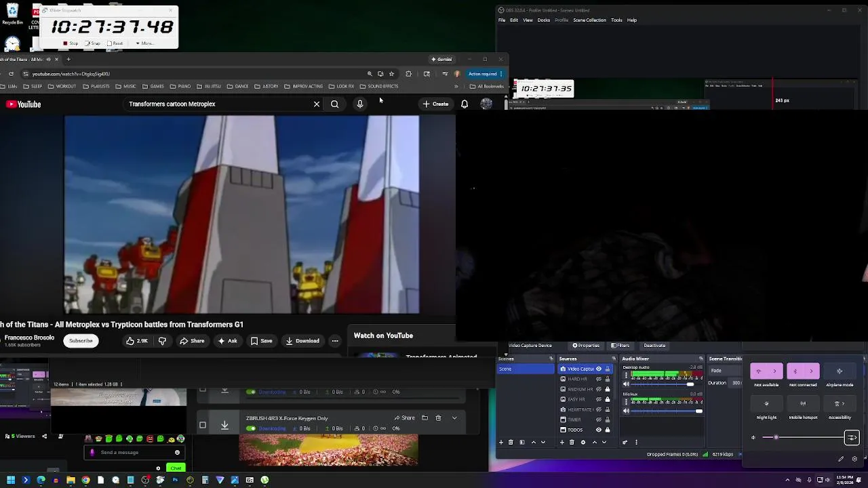The width and height of the screenshot is (868, 488).
Task: Open a new Chrome tab with plus
Action: pos(68,59)
